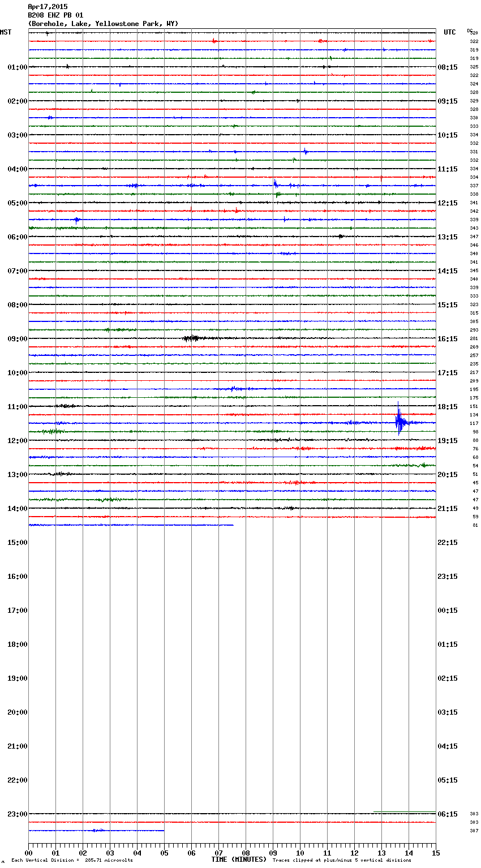The image size is (481, 868).
Task: Click the 12 minute tick on bottom axis
Action: [x=354, y=853]
